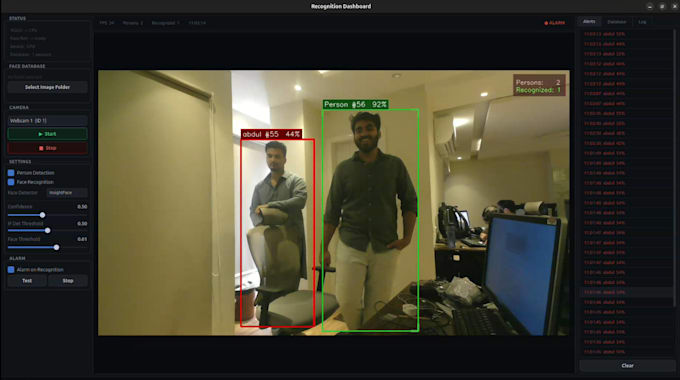Click the alerts list vertical scrollbar
The height and width of the screenshot is (380, 680).
pyautogui.click(x=675, y=167)
